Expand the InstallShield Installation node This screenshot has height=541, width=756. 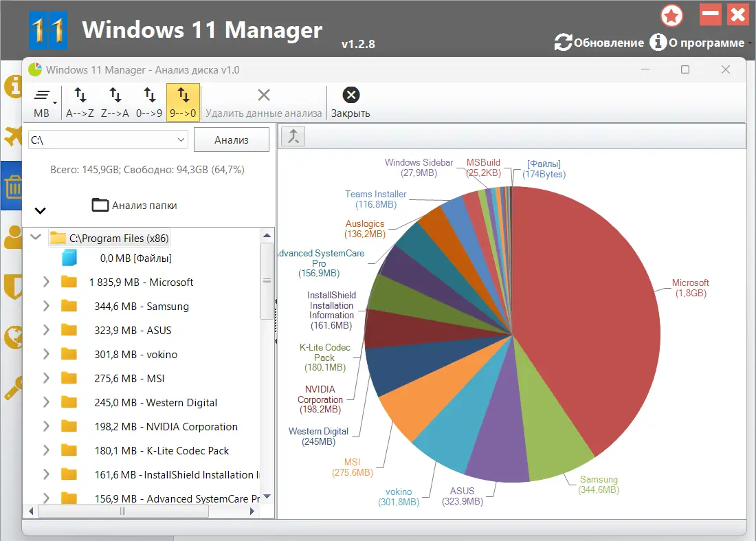pos(46,475)
